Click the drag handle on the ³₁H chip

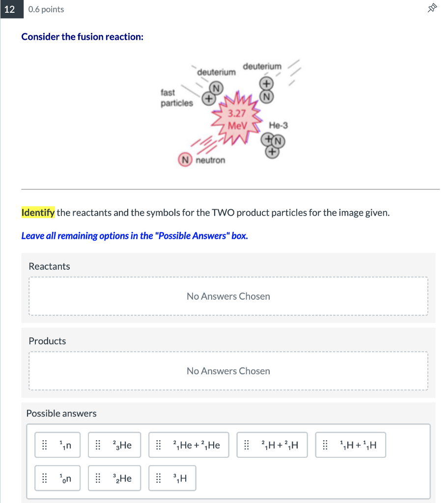pos(158,478)
